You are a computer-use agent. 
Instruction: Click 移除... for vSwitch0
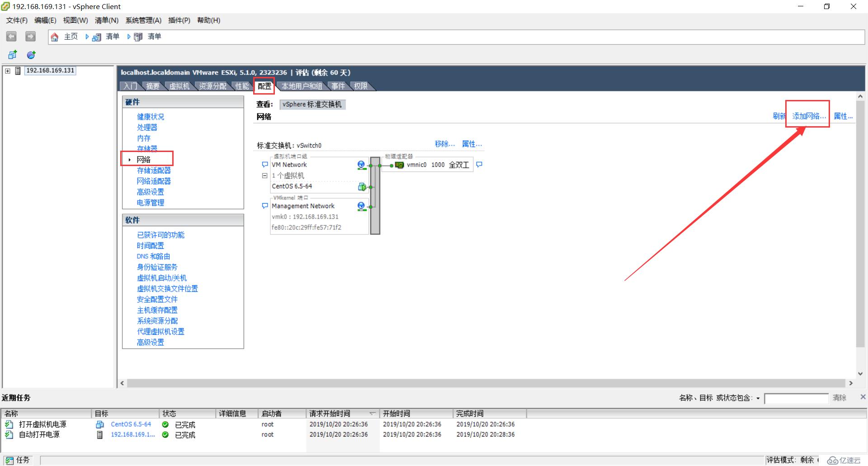[x=445, y=144]
